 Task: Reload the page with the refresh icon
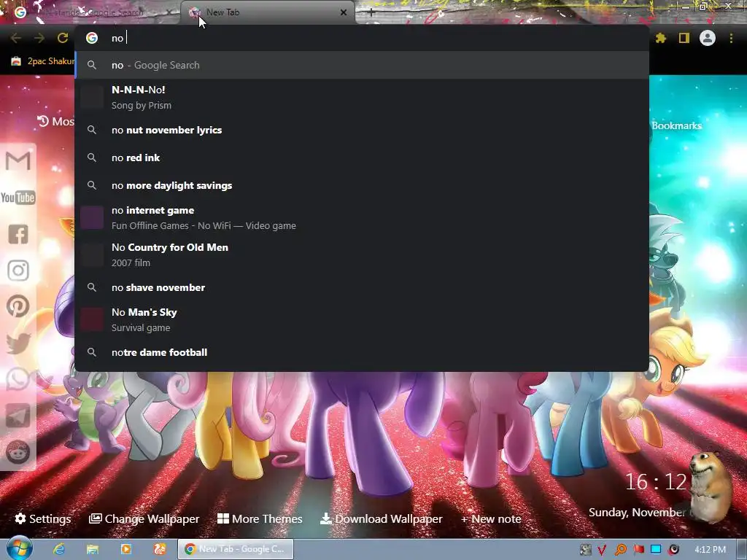click(x=63, y=38)
